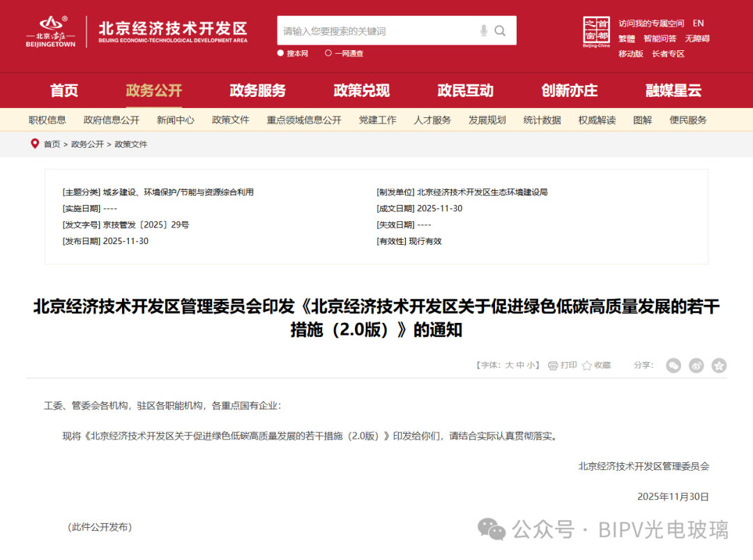The width and height of the screenshot is (753, 560).
Task: Click the BIPV公众号 WeChat logo watermark
Action: pos(491,531)
